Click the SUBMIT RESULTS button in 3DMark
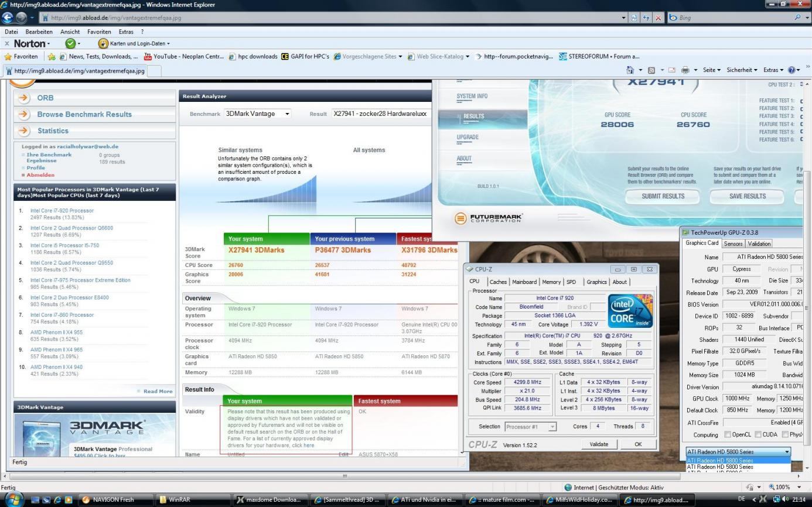 663,197
